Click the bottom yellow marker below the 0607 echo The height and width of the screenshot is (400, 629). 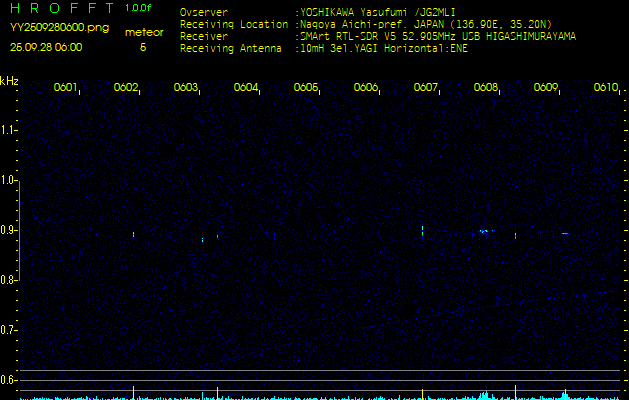click(422, 394)
